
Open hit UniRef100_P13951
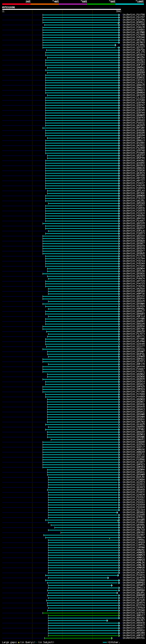pyautogui.click(x=133, y=45)
